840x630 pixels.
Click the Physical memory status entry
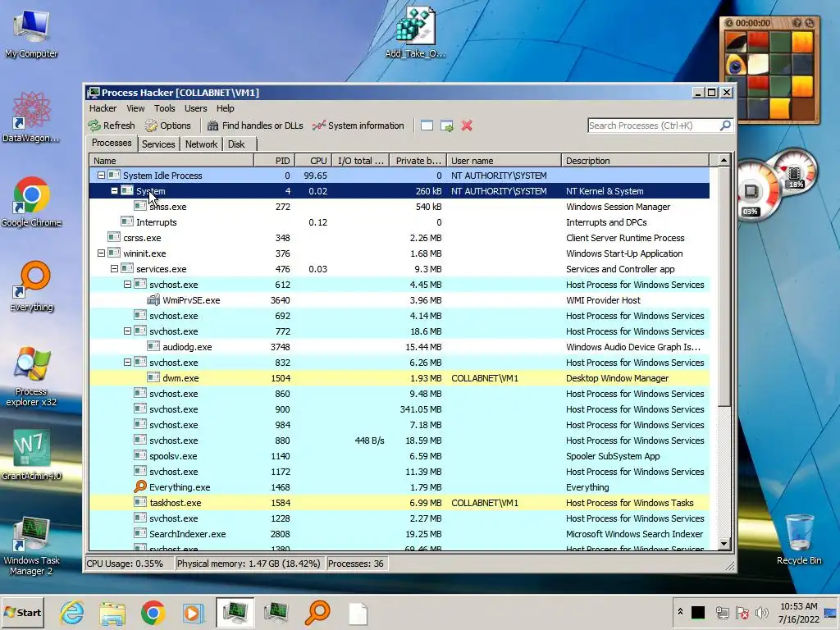tap(249, 564)
